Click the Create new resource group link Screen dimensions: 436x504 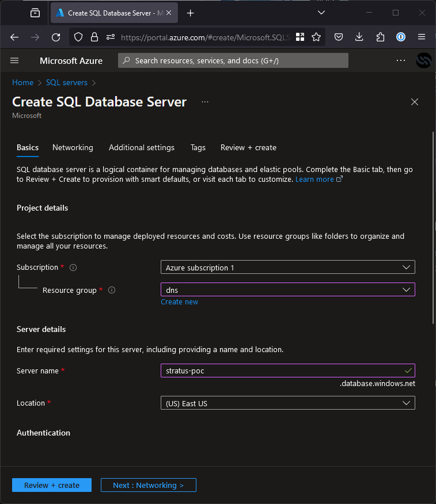pos(180,302)
